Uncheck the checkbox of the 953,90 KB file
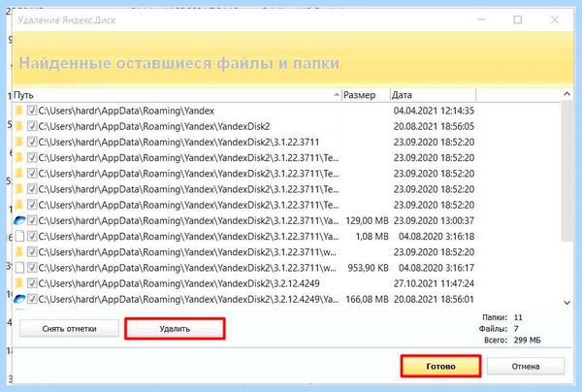This screenshot has height=392, width=582. click(32, 268)
